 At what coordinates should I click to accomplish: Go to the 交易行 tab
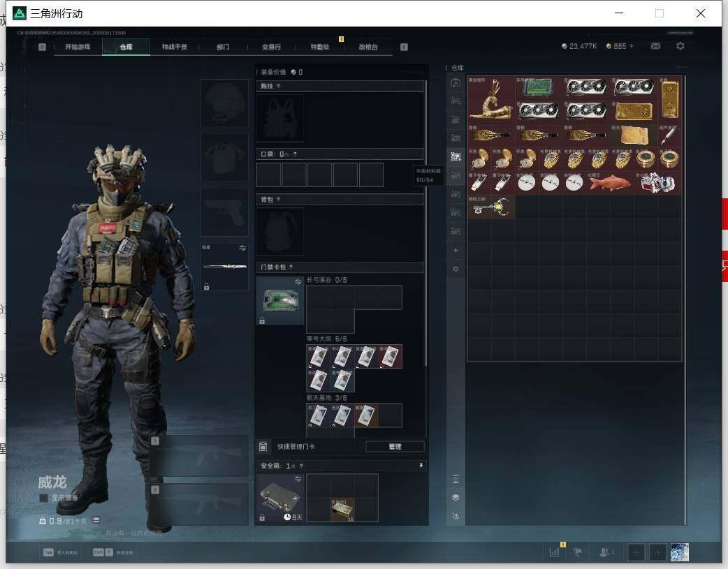(x=271, y=47)
